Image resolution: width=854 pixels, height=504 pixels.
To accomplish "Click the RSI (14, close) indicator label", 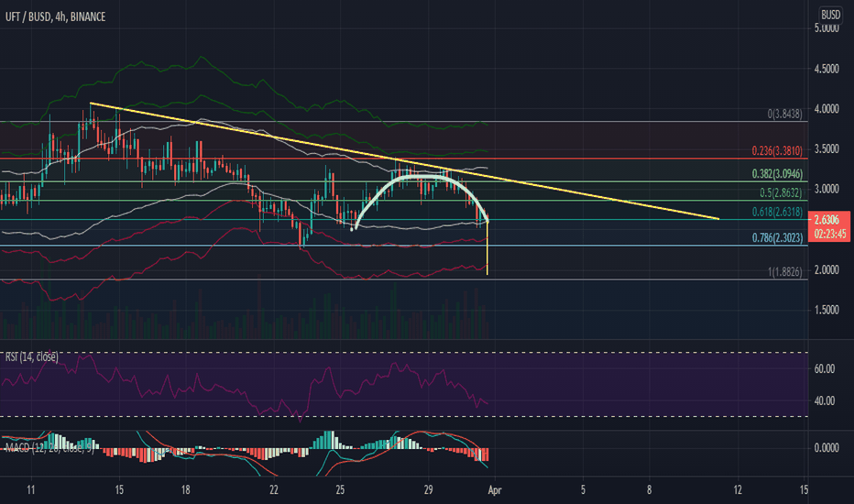I will [x=31, y=356].
